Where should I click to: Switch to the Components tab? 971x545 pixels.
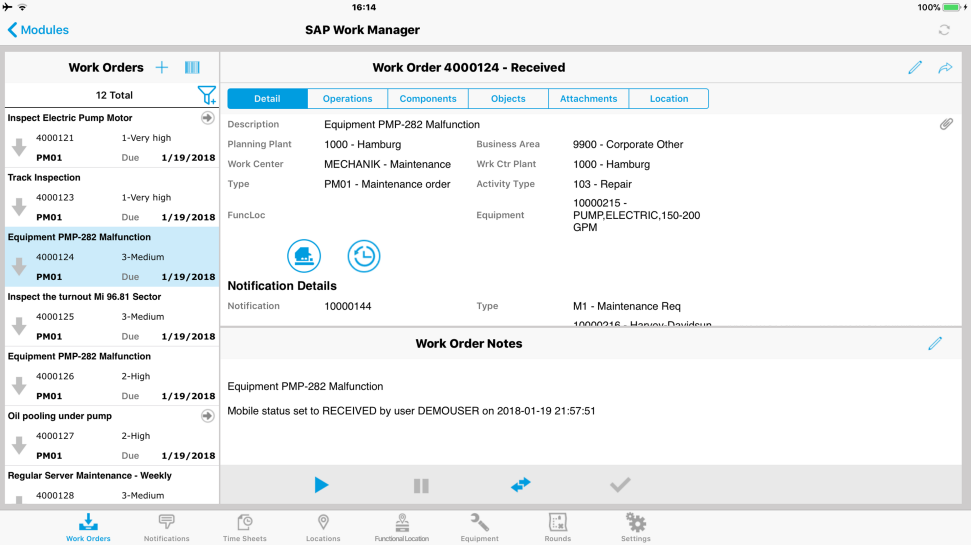click(x=428, y=98)
